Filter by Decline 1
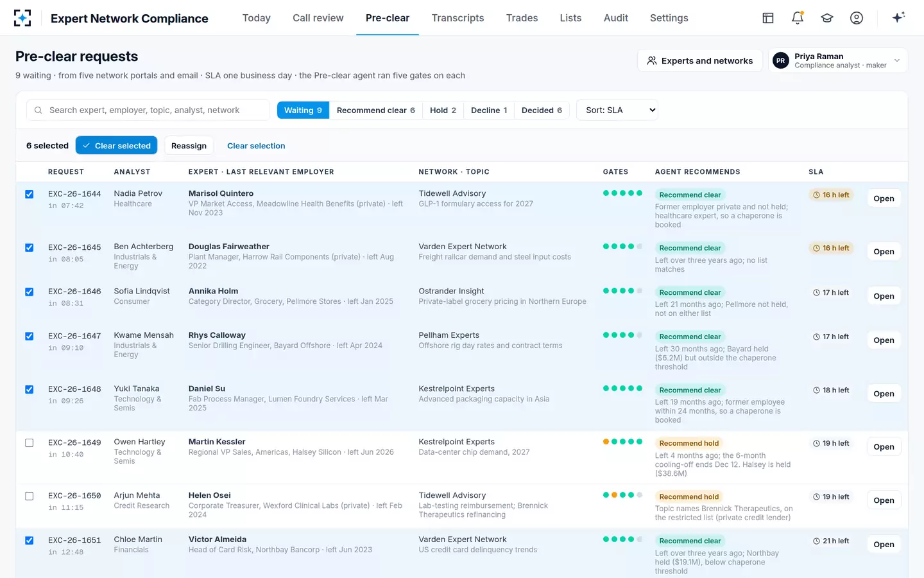This screenshot has width=924, height=578. coord(489,110)
